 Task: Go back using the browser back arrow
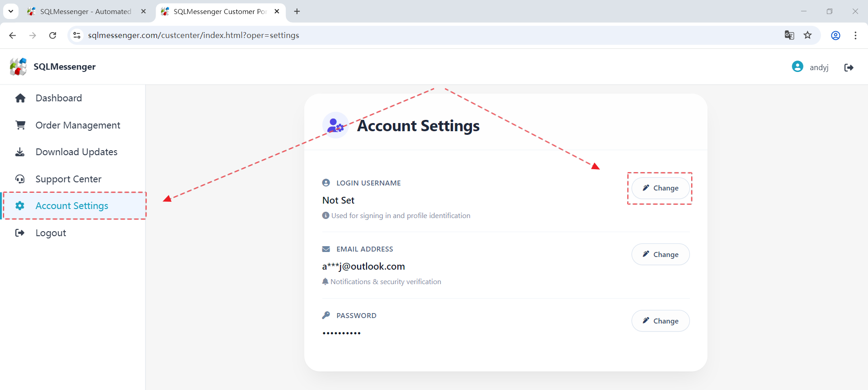pyautogui.click(x=13, y=35)
